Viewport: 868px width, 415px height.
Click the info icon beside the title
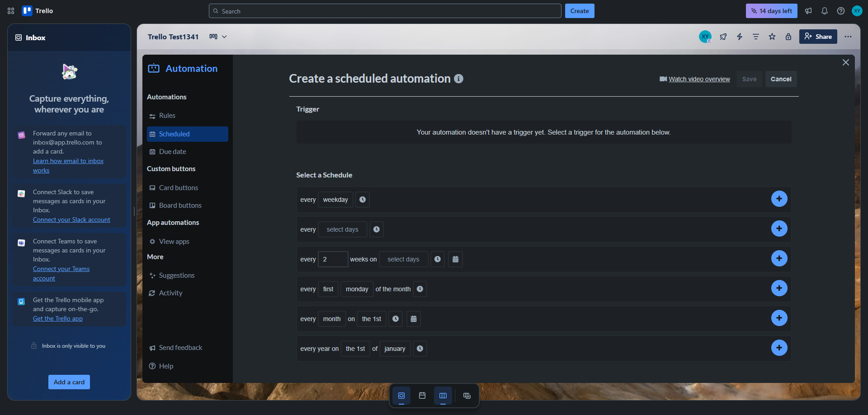click(x=458, y=79)
